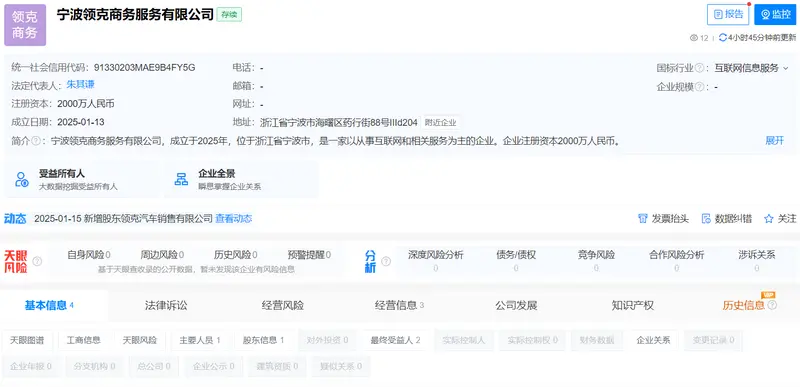This screenshot has width=800, height=387.
Task: Select the 企业关系 sub-tab
Action: [x=653, y=340]
